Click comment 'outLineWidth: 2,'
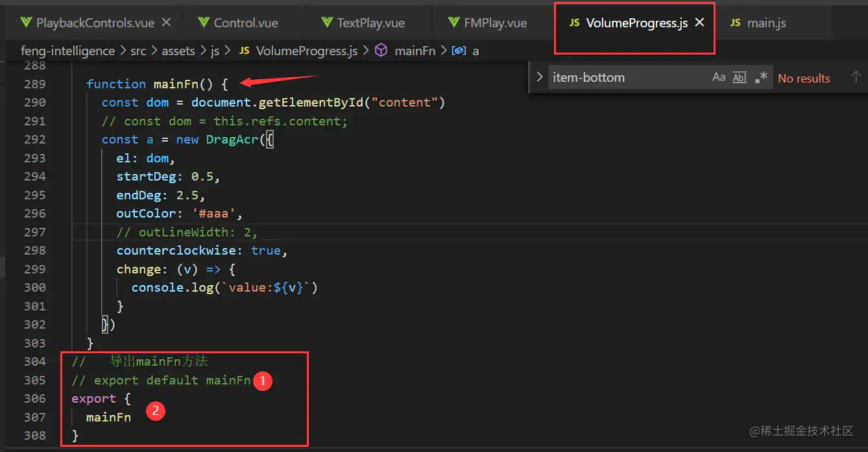Image resolution: width=868 pixels, height=452 pixels. click(x=199, y=232)
